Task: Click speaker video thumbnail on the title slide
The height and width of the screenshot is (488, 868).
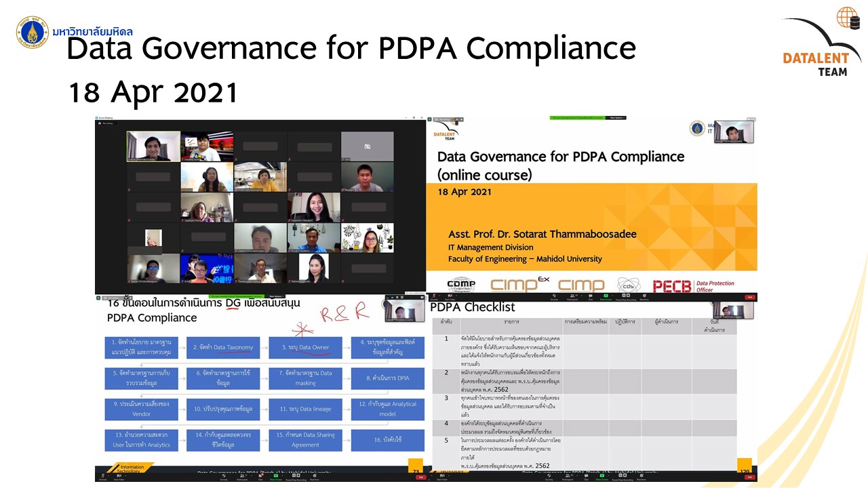Action: click(733, 133)
